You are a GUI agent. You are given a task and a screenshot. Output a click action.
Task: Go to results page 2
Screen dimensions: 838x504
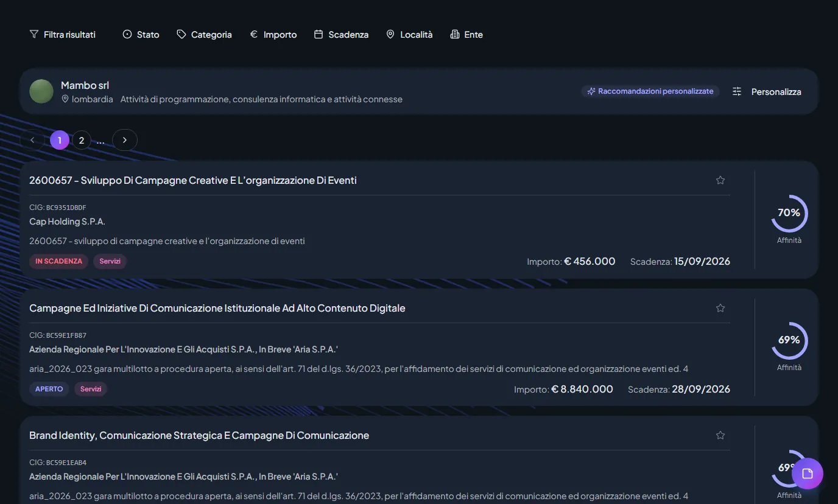(82, 140)
